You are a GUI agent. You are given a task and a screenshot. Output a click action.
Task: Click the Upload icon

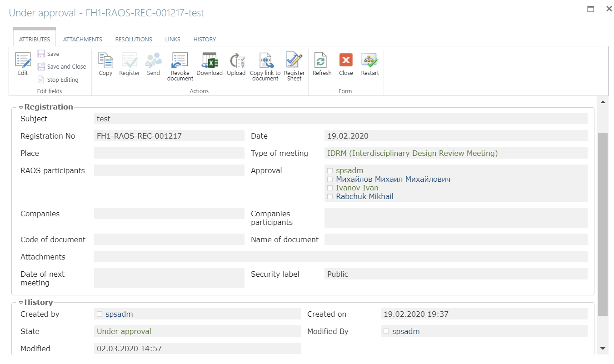236,60
